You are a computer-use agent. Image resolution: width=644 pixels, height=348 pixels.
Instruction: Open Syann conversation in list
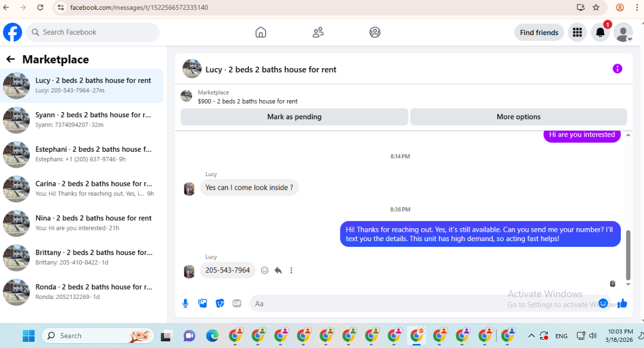click(82, 120)
